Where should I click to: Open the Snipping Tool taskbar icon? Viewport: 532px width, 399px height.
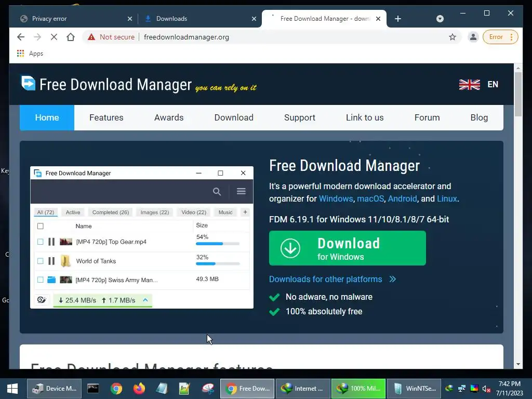point(208,389)
